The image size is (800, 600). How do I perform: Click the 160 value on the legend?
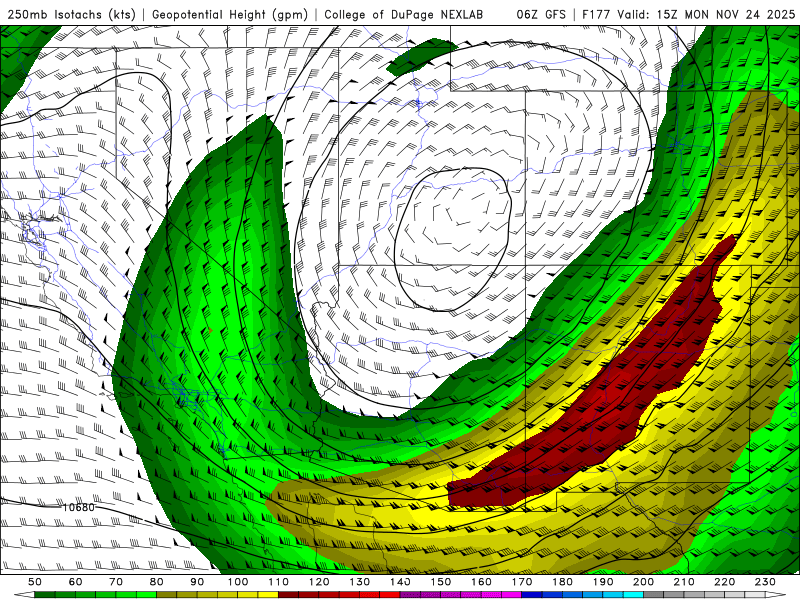482,582
